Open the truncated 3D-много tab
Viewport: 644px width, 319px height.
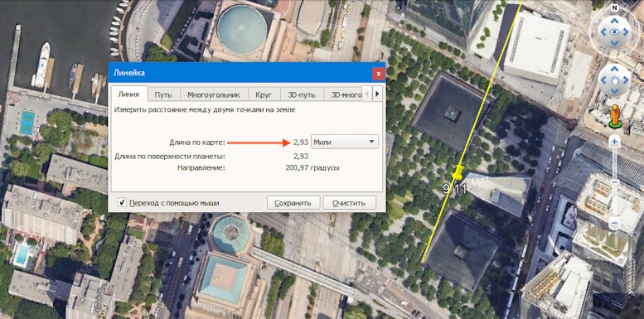[x=343, y=94]
